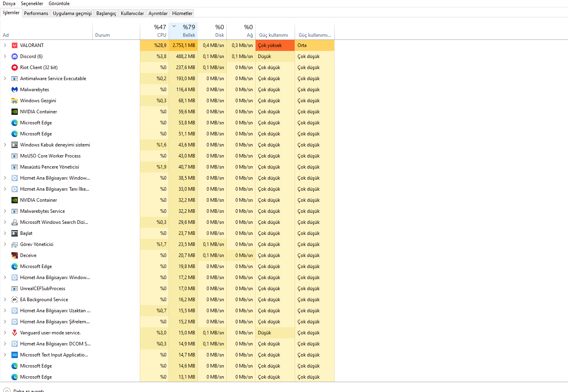Click the UnrealCEFSubProcess icon
This screenshot has height=392, width=568.
(x=15, y=289)
